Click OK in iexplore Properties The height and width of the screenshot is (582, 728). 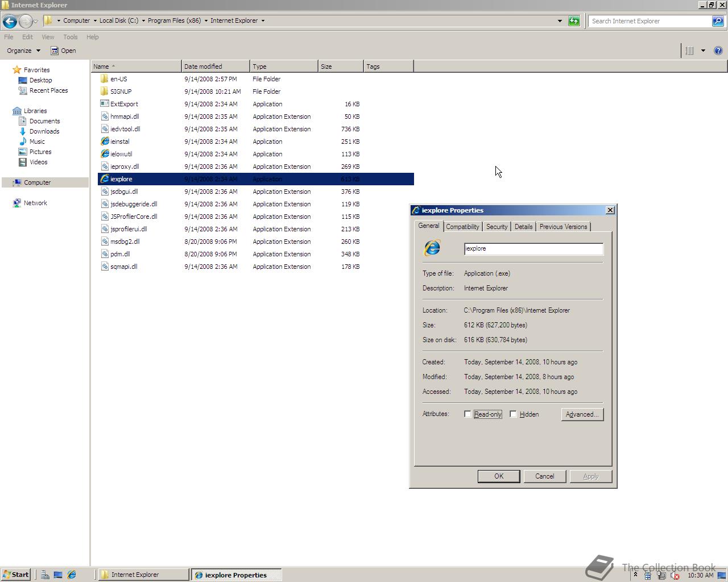click(499, 476)
